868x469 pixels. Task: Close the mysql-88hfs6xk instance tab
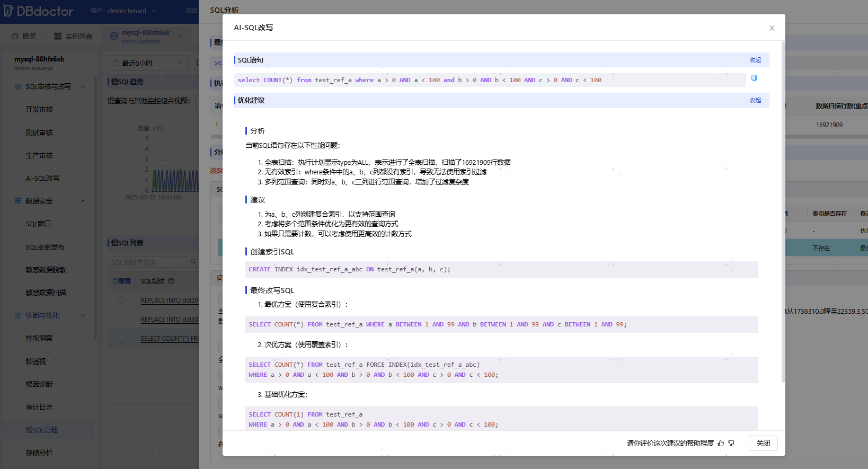coord(180,36)
